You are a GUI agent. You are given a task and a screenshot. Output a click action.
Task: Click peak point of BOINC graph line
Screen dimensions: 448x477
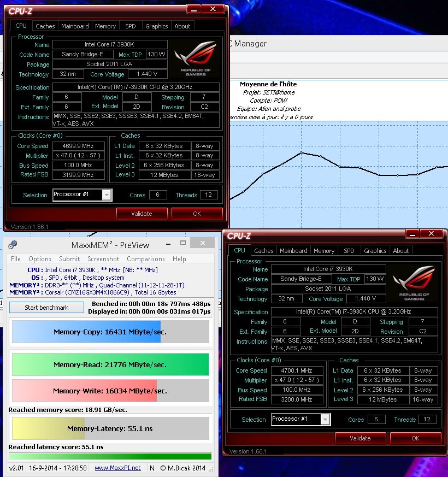click(x=301, y=152)
